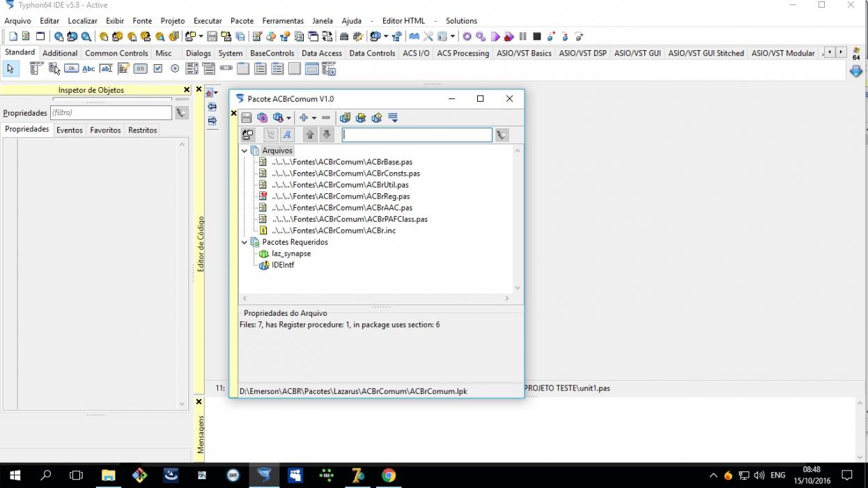Click the minus Remove icon in package toolbar

326,118
